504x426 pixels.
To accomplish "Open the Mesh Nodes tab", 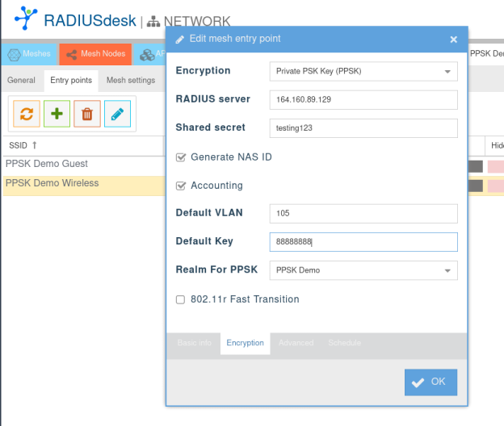I will click(x=95, y=54).
